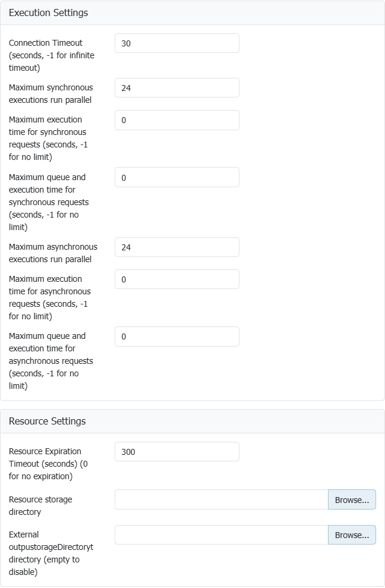Click the Maximum synchronous executions run parallel label
Viewport: 385px width, 588px height.
pyautogui.click(x=51, y=93)
